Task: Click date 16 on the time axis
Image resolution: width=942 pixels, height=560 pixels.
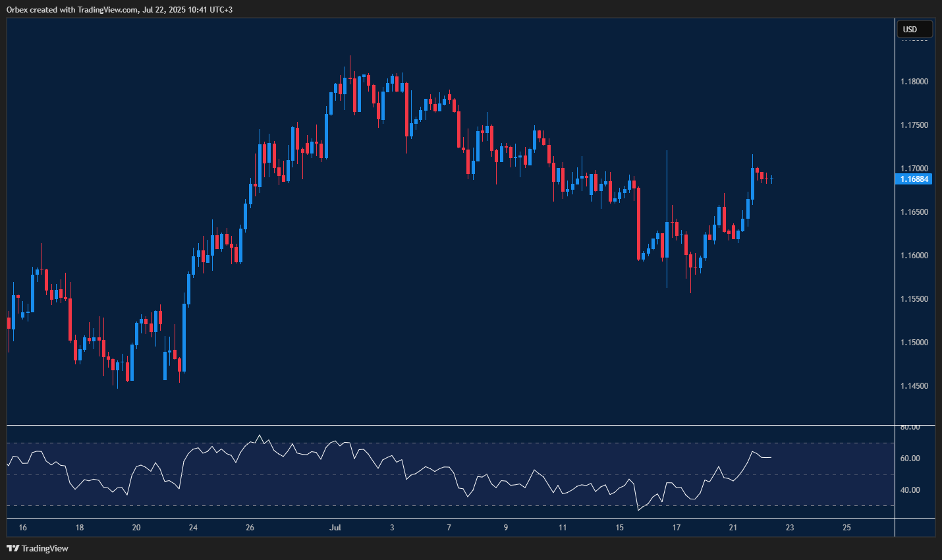Action: 23,528
